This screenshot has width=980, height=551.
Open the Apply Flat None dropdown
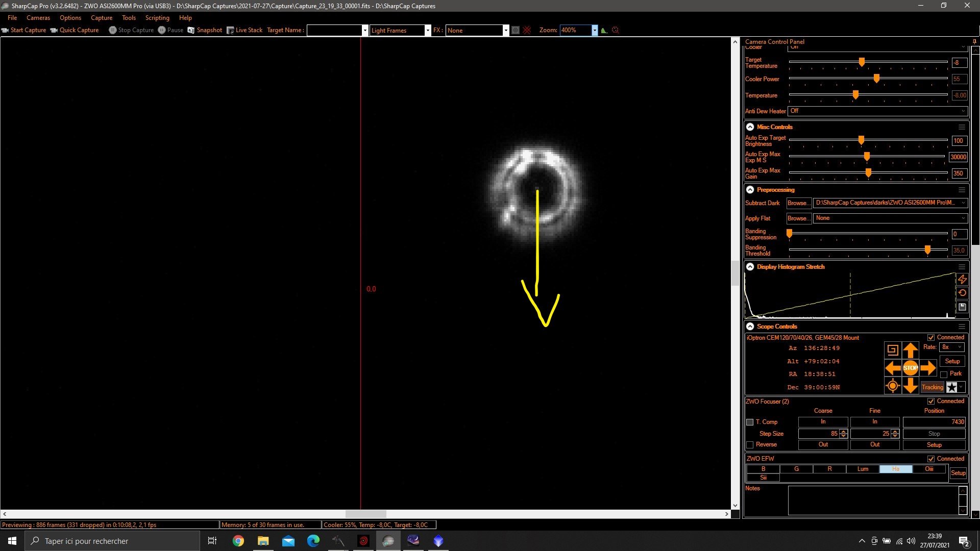coord(890,218)
